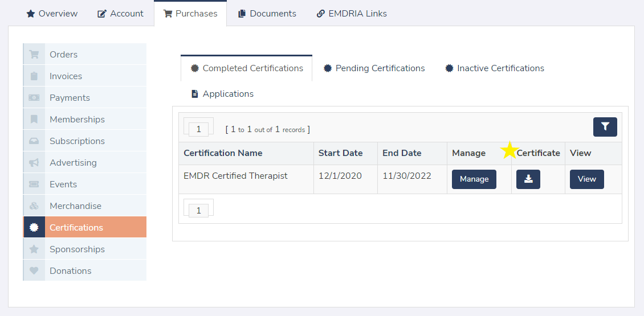Open Donations in the sidebar
This screenshot has height=316, width=644.
click(84, 271)
